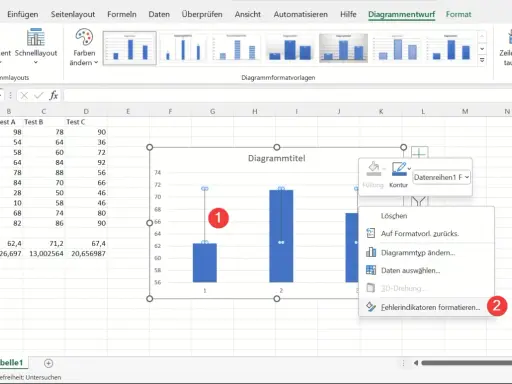Expand the full chart styles gallery
Viewport: 512px width, 384px height.
482,60
